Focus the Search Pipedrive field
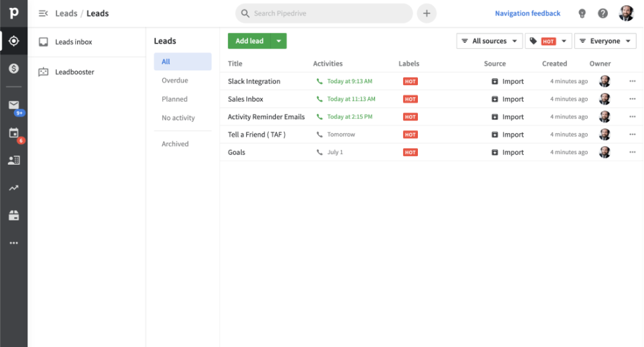 coord(324,13)
